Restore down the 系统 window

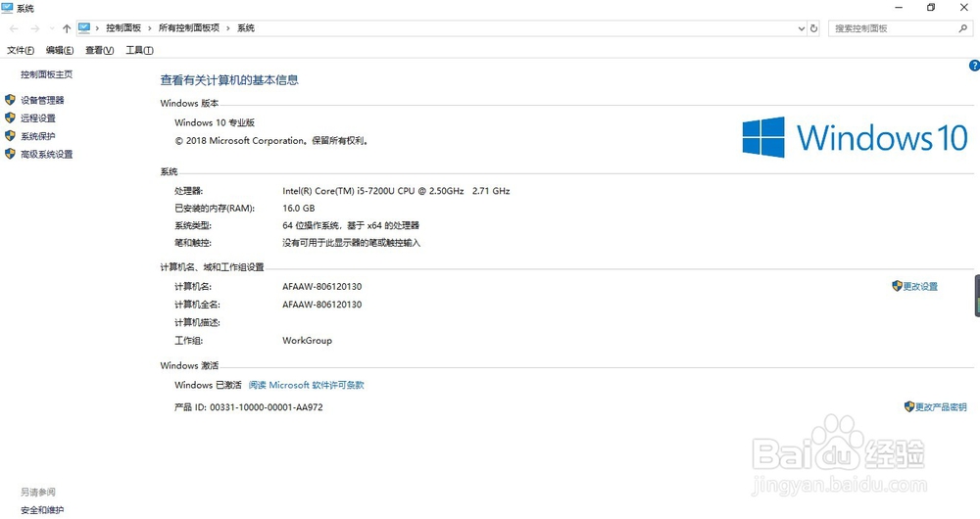pos(931,8)
